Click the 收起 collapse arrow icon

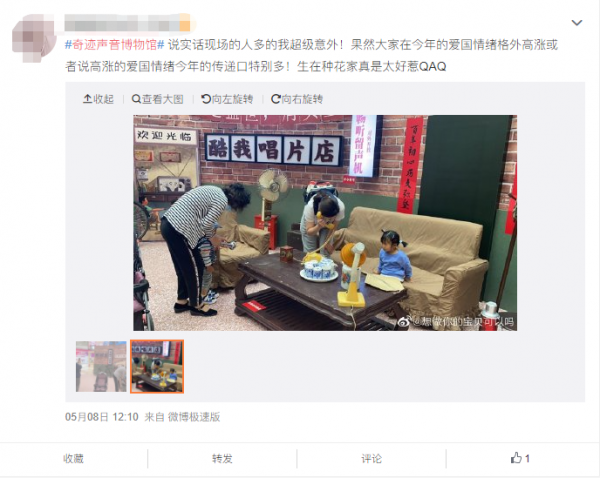tap(87, 99)
